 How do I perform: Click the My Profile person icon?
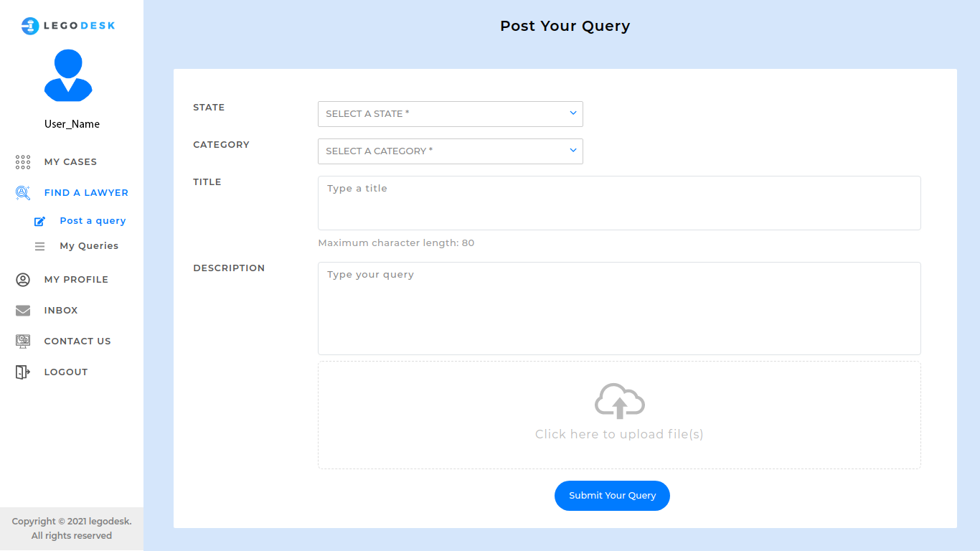point(23,280)
